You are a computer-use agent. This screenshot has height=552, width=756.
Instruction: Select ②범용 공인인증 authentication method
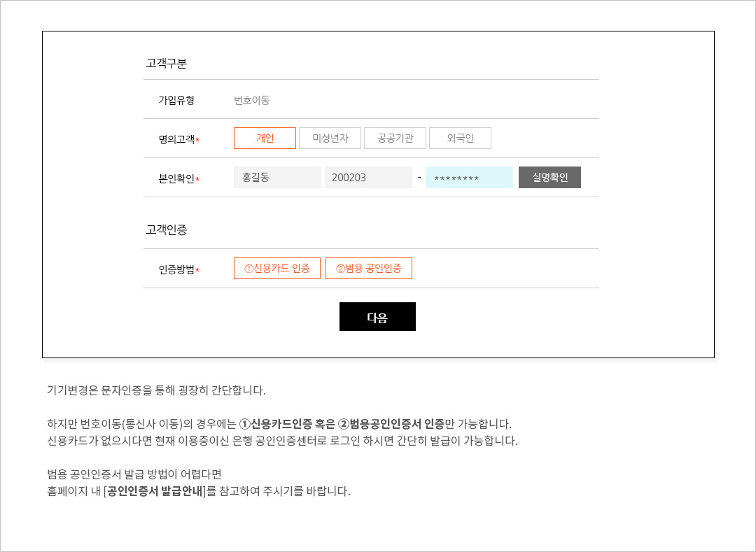(368, 269)
